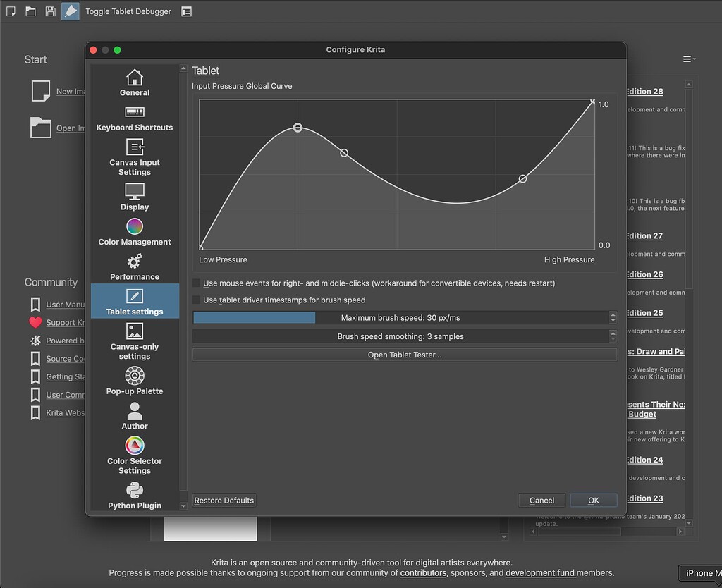Select Keyboard Shortcuts category icon
The width and height of the screenshot is (722, 588).
pos(134,112)
